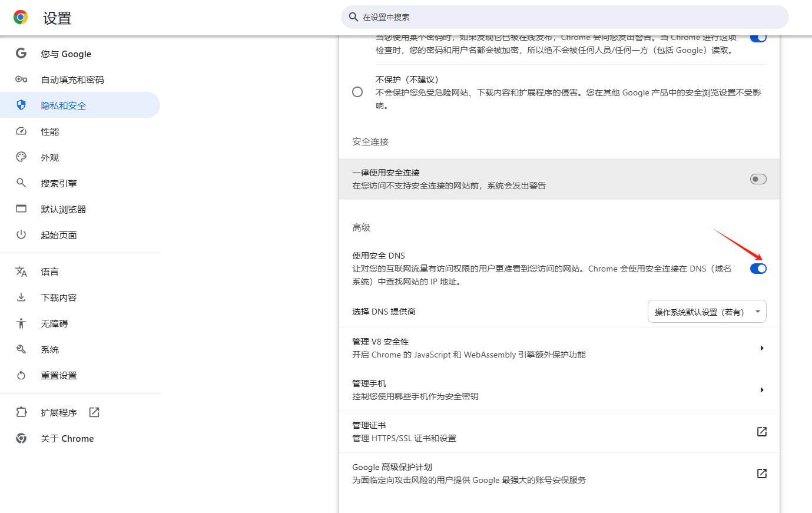812x513 pixels.
Task: Open the Google 高级保护计划 row
Action: click(559, 474)
